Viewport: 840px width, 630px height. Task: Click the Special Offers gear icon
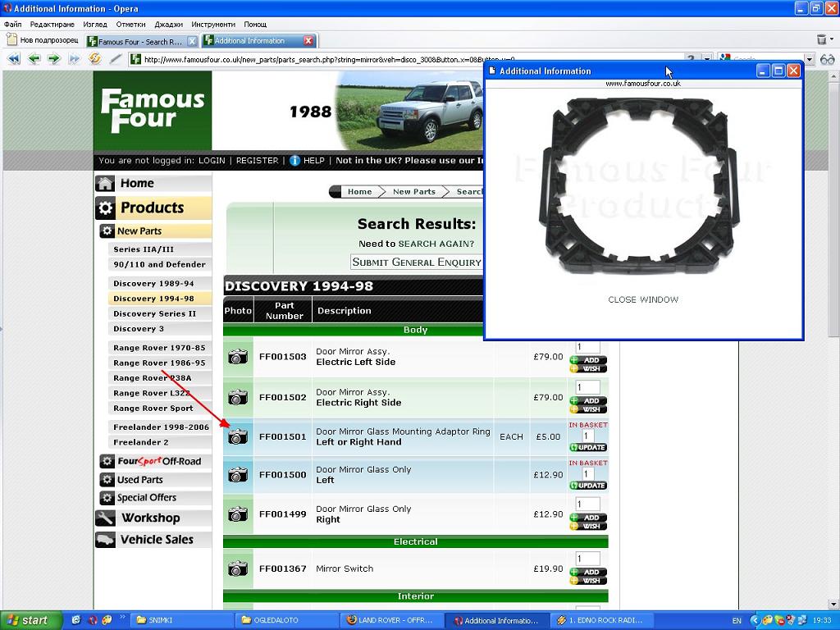[107, 498]
